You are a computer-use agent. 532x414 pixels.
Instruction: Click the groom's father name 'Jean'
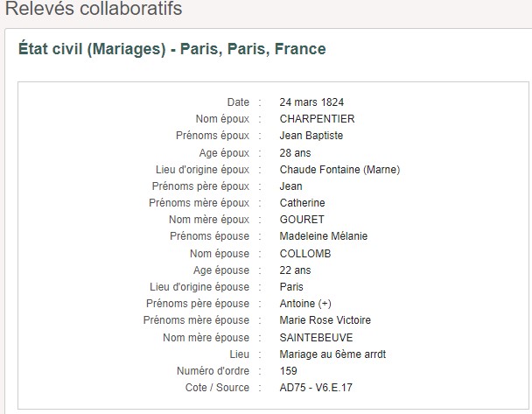point(290,186)
